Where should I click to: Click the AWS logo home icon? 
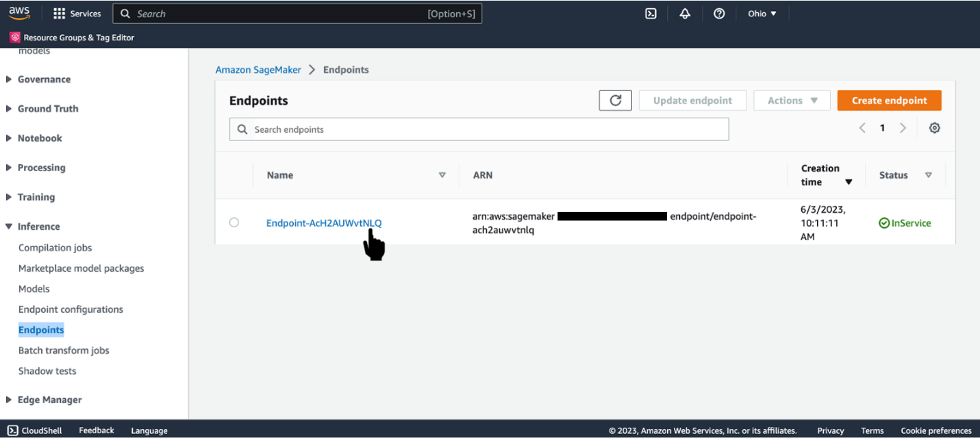[19, 13]
